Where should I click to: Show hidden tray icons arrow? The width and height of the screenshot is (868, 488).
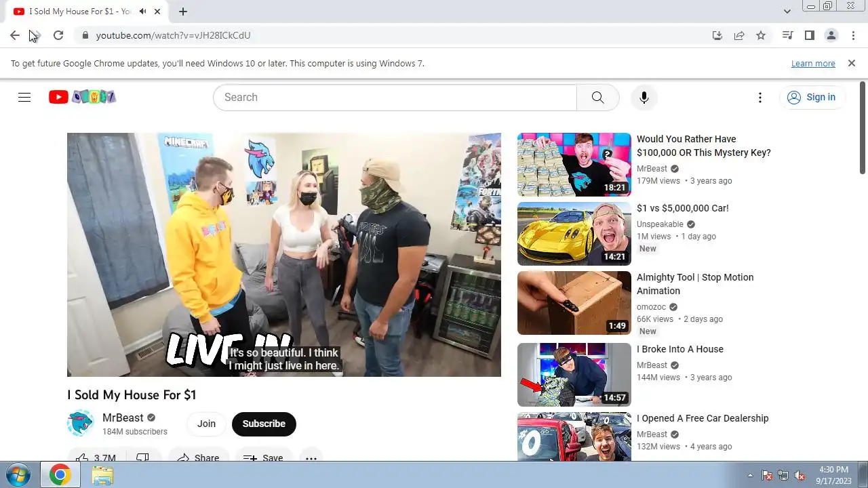pyautogui.click(x=750, y=475)
